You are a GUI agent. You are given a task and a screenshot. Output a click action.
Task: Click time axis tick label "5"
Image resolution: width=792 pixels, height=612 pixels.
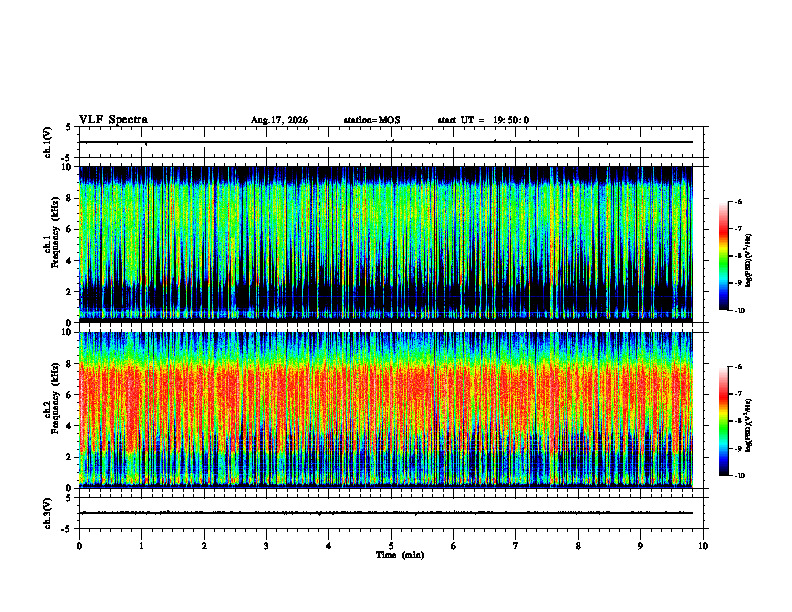(391, 546)
